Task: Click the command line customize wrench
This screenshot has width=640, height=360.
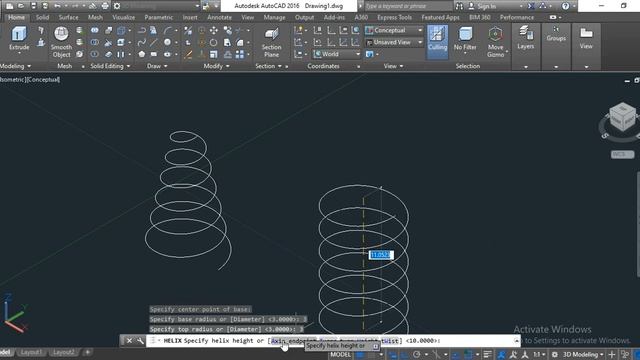Action: (140, 340)
